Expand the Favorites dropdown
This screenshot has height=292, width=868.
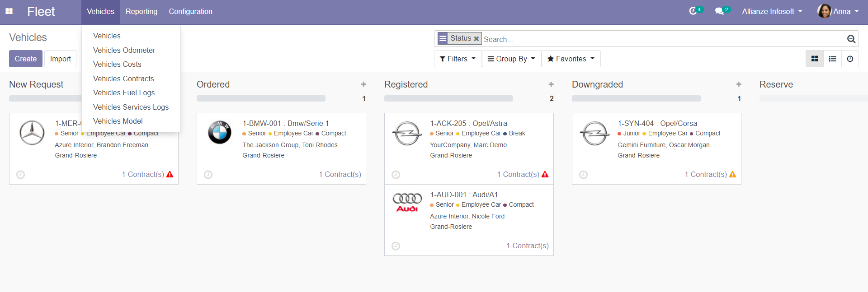pos(571,59)
